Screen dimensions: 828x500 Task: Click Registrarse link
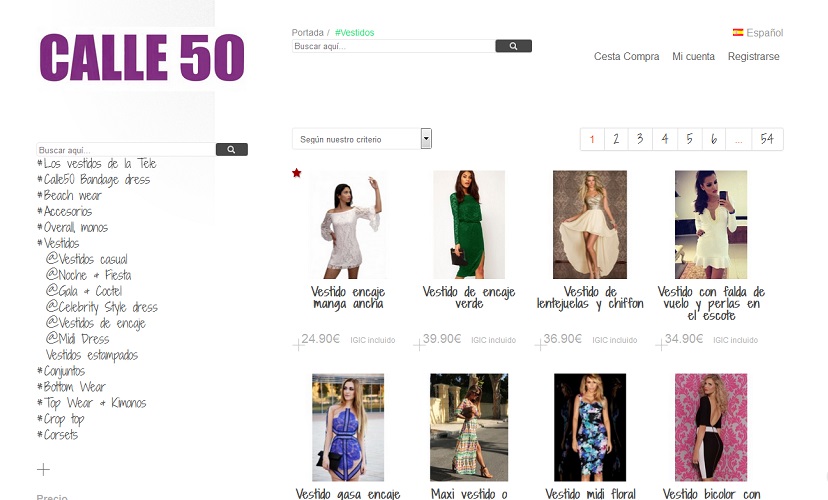coord(754,56)
